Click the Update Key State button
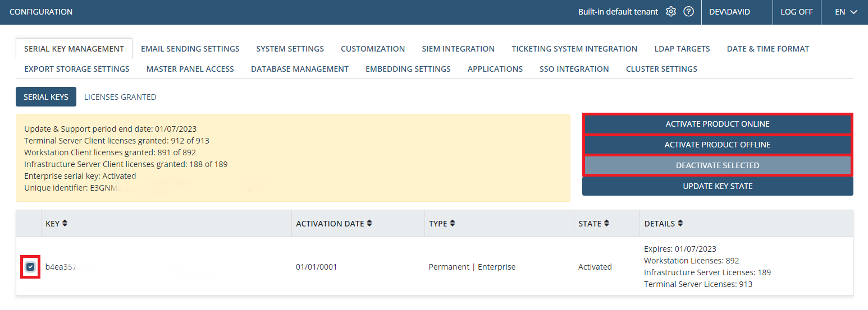Image resolution: width=868 pixels, height=310 pixels. click(718, 186)
